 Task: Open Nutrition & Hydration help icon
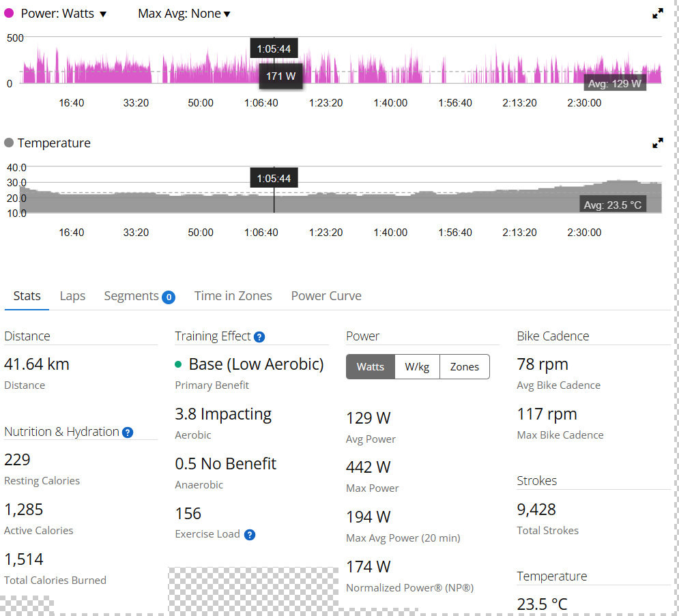(128, 432)
